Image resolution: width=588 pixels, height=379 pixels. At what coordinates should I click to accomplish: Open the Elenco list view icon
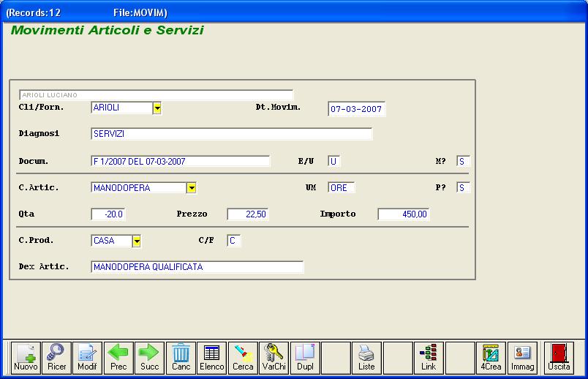tap(212, 358)
